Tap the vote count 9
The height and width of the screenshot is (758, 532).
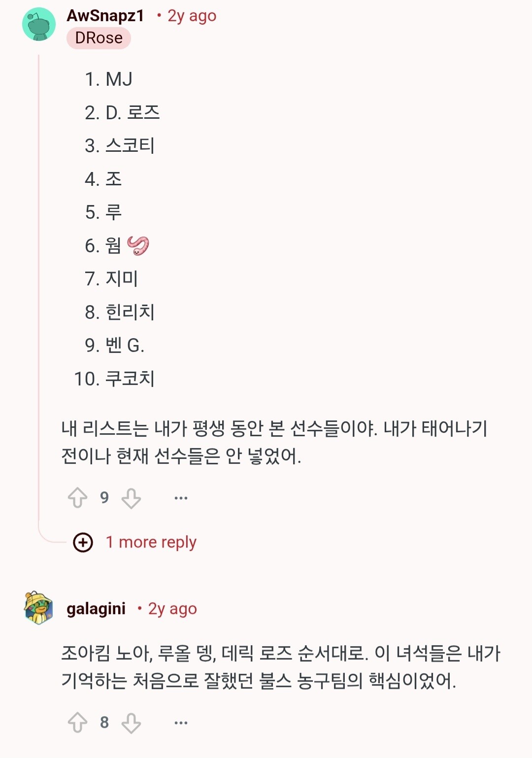(104, 498)
